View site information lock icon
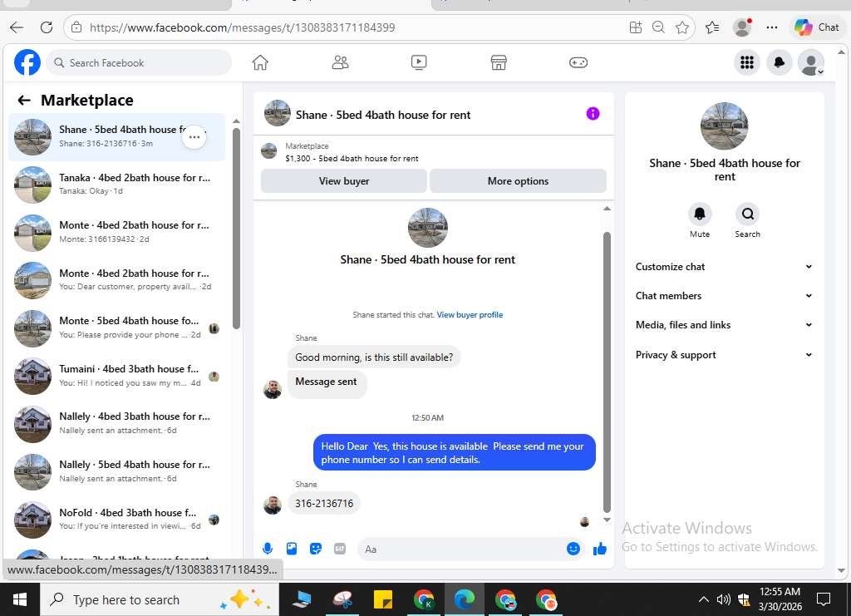Image resolution: width=851 pixels, height=616 pixels. click(x=76, y=27)
